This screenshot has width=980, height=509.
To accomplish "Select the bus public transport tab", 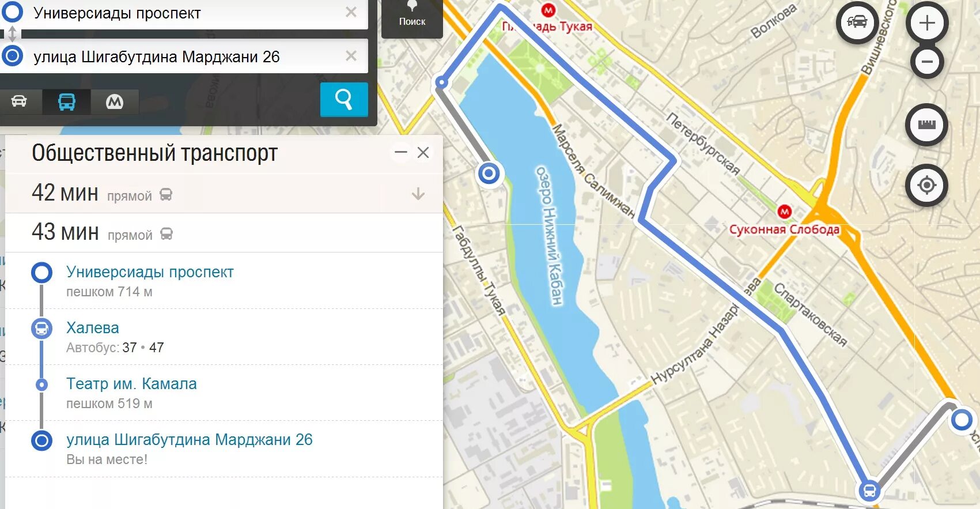I will 67,102.
